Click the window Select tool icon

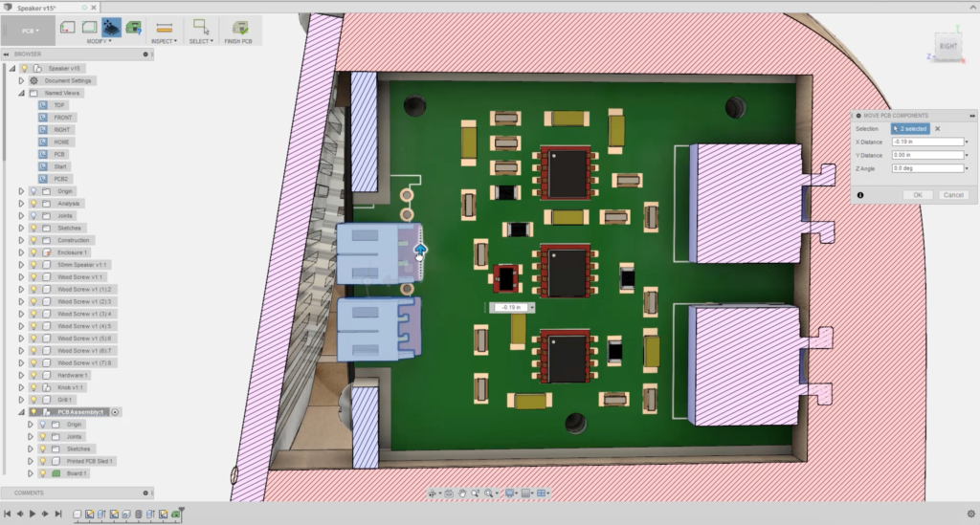pos(201,27)
